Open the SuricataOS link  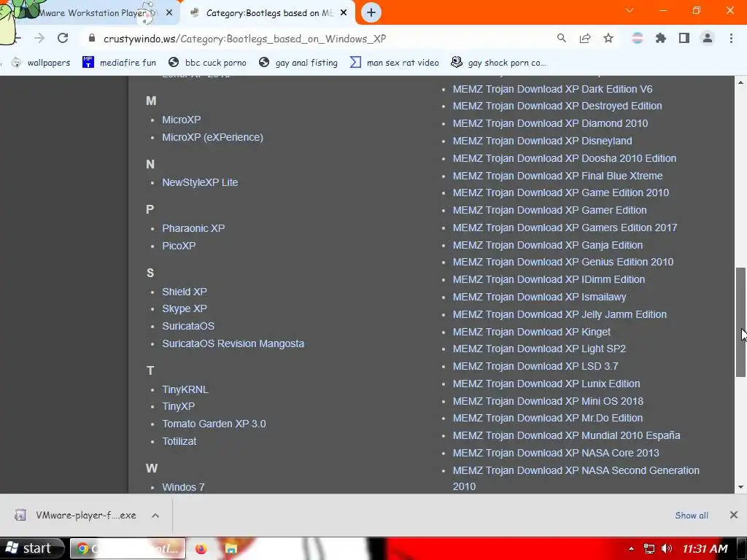pyautogui.click(x=188, y=326)
